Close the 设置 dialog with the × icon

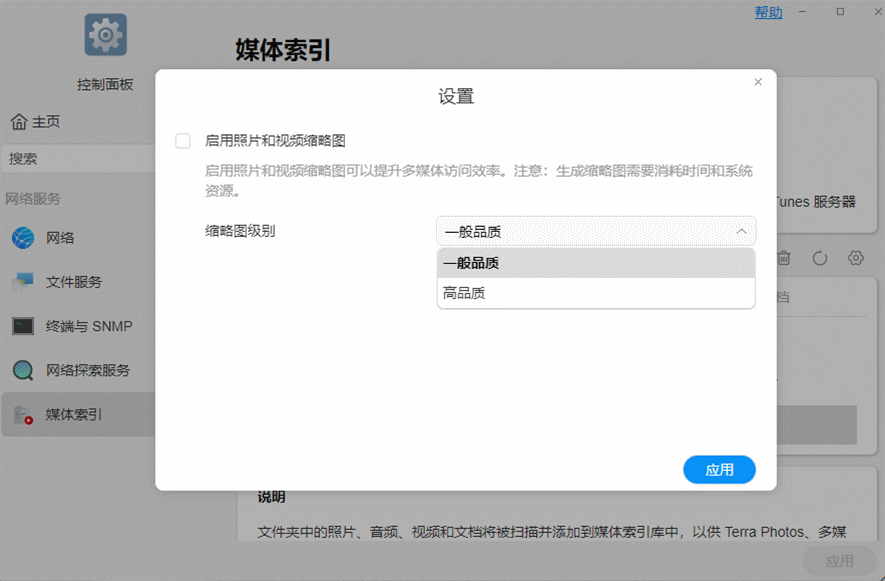pos(758,82)
